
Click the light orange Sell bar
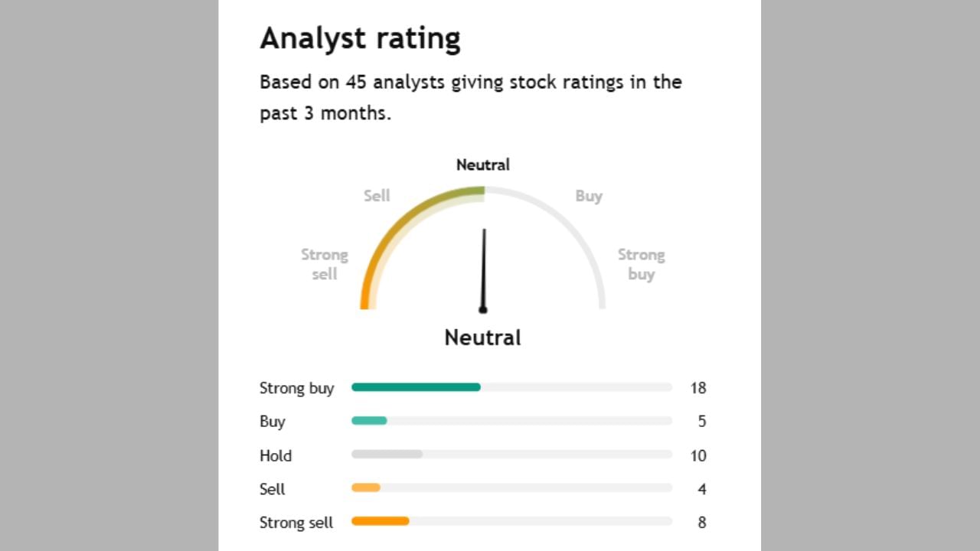click(366, 488)
